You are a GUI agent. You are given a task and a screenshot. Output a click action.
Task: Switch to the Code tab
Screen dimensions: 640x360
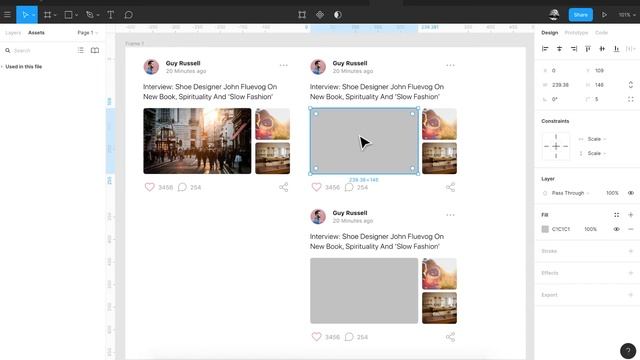pyautogui.click(x=601, y=33)
